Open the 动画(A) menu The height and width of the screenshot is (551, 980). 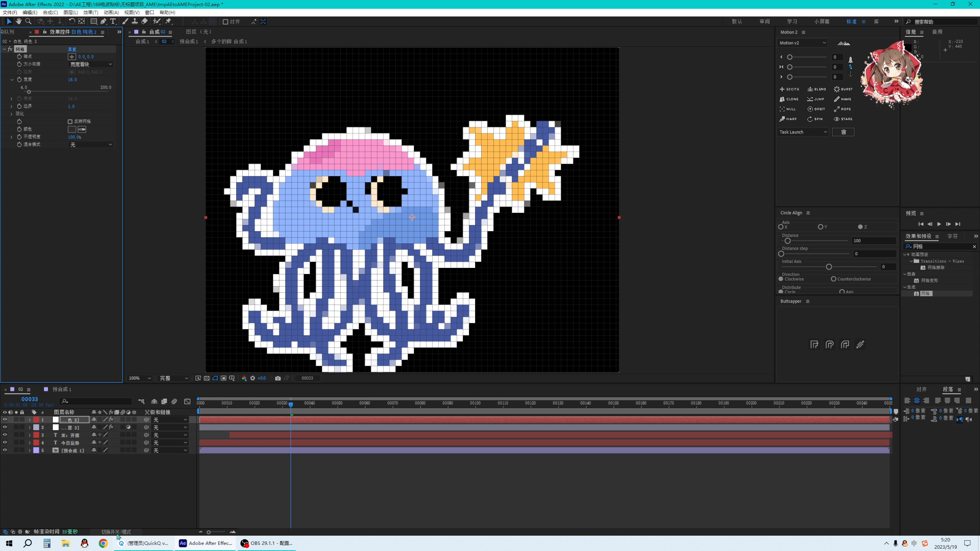coord(111,13)
